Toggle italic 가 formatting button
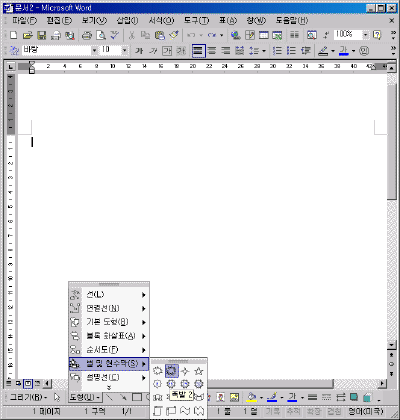 point(153,51)
